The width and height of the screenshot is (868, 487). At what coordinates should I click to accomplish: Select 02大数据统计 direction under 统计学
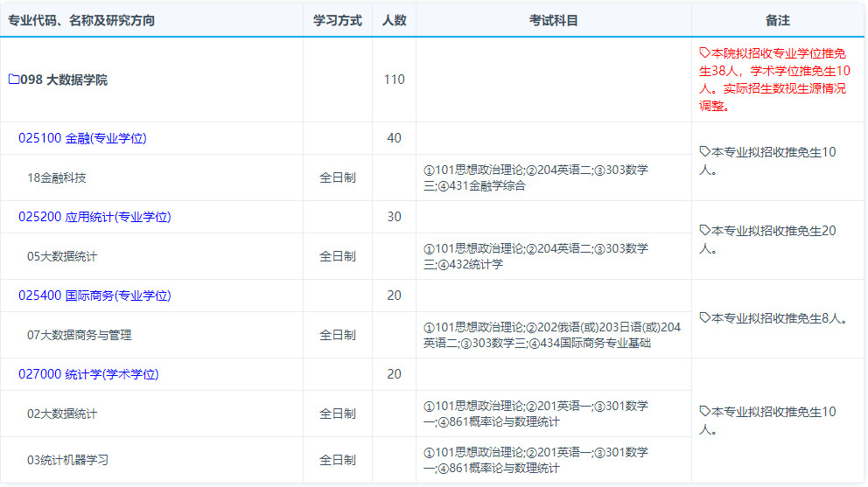pos(62,414)
